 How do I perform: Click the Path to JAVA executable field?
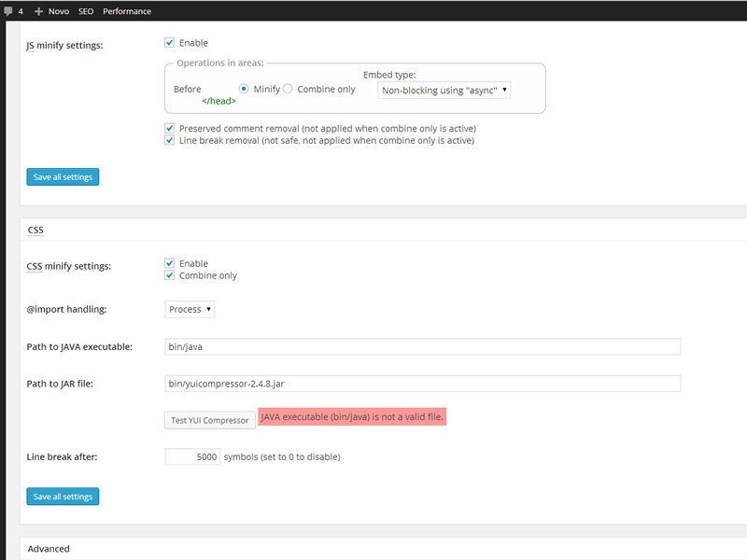point(422,346)
